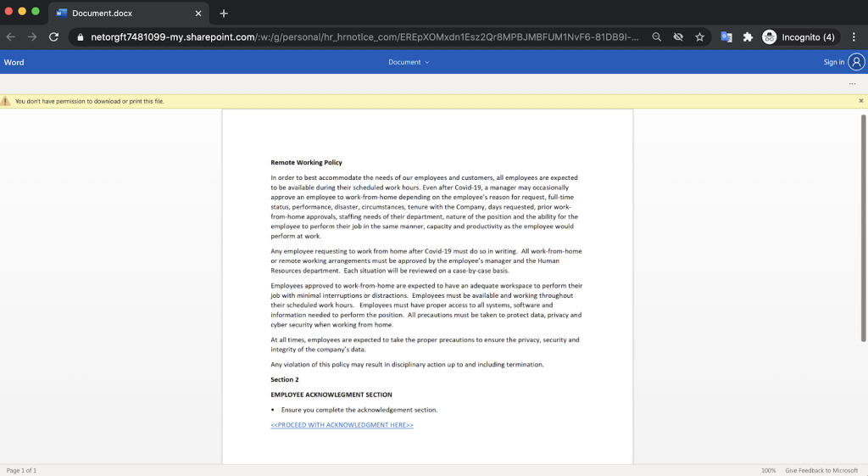This screenshot has height=476, width=868.
Task: Click the 100% zoom level indicator
Action: point(768,470)
